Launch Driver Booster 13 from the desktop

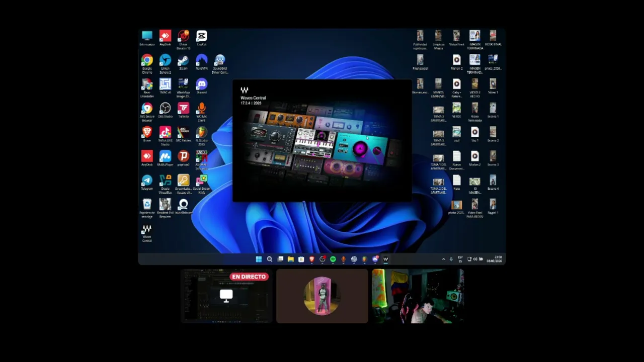click(x=183, y=40)
